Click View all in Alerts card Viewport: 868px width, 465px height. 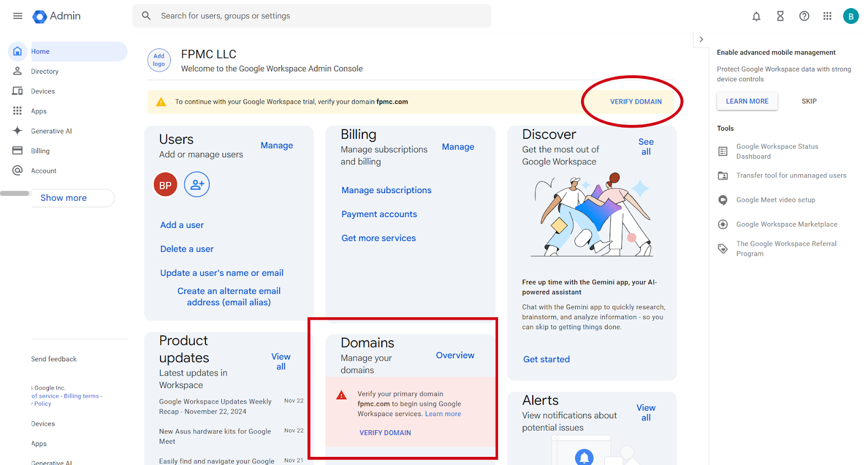point(646,412)
